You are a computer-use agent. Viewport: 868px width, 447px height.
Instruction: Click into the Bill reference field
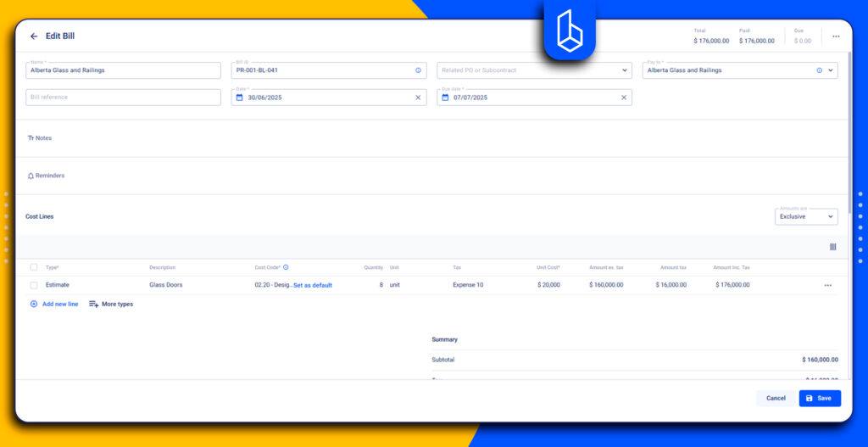(x=123, y=98)
